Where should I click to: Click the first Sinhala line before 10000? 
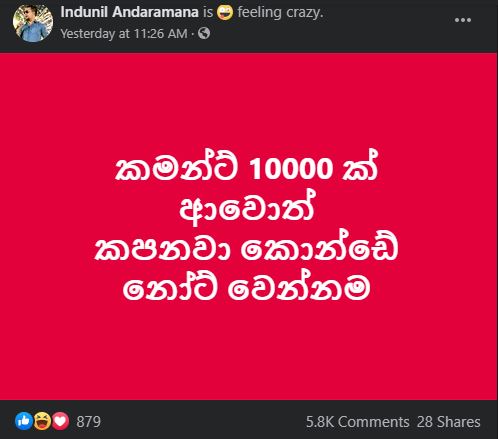point(176,166)
